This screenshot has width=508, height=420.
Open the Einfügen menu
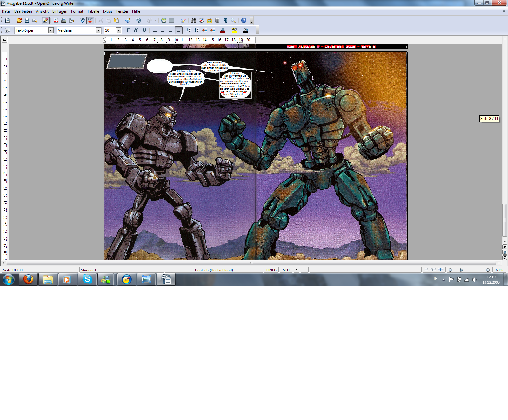(60, 11)
